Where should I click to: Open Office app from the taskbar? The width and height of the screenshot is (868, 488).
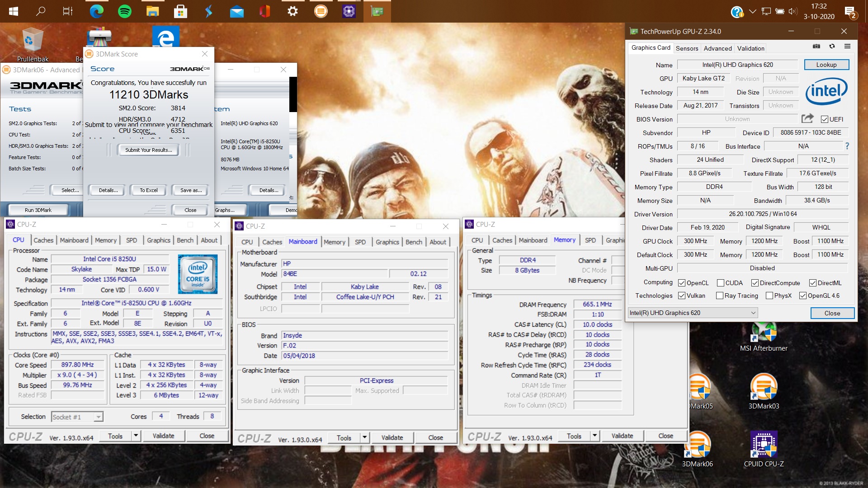tap(264, 11)
